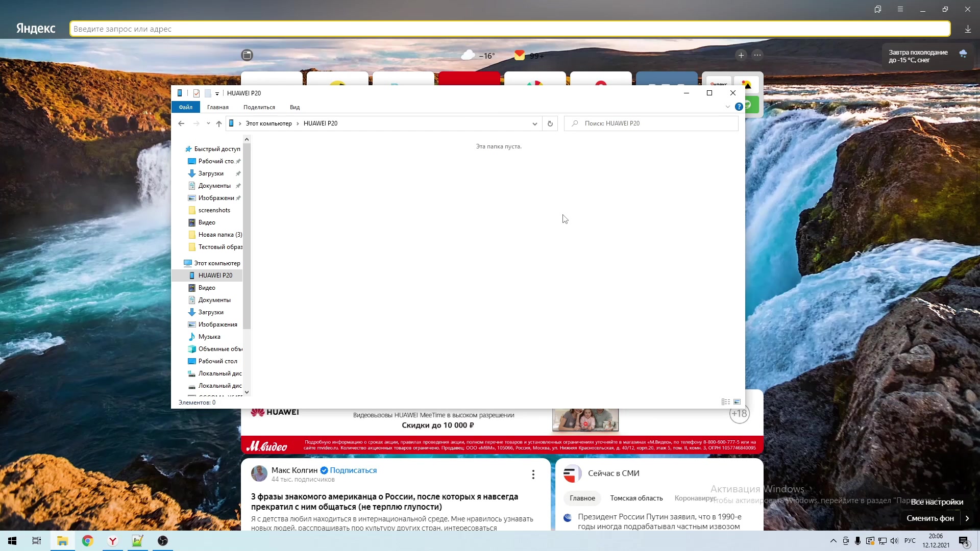Open the recent locations dropdown arrow
Image resolution: width=980 pixels, height=551 pixels.
pyautogui.click(x=208, y=123)
